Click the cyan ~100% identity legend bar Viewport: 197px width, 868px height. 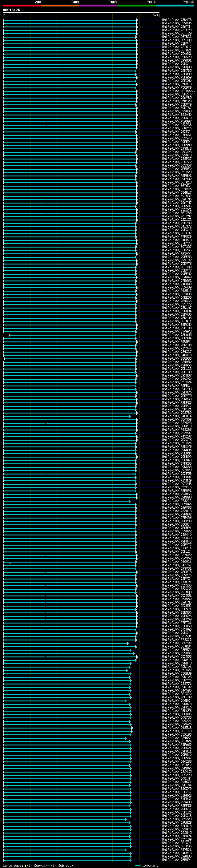click(x=175, y=6)
